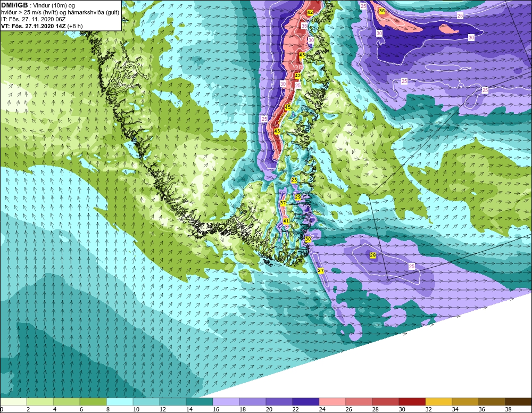
Task: Click the legend scale number 20
Action: [269, 410]
